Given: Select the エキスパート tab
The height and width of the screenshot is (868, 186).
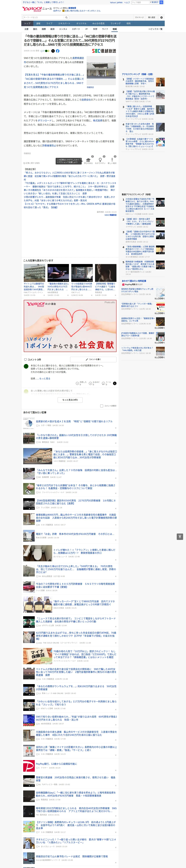Looking at the screenshot, I should coord(64,24).
